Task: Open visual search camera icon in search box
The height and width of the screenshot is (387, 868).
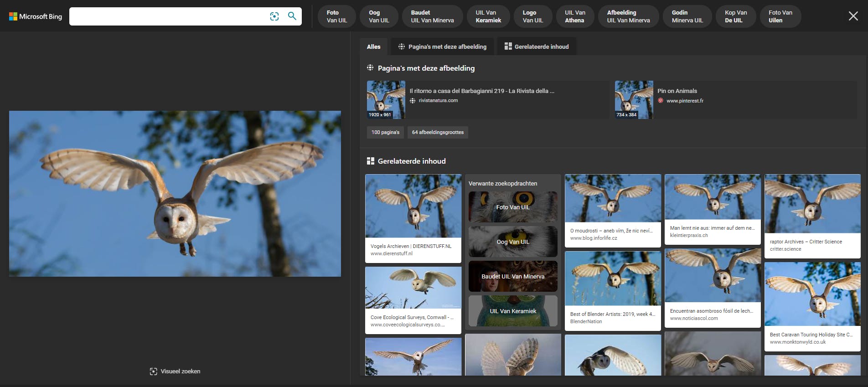Action: tap(274, 16)
